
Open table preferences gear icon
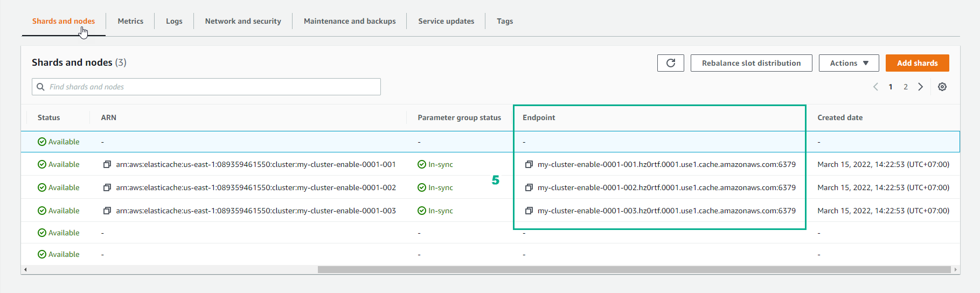tap(942, 87)
